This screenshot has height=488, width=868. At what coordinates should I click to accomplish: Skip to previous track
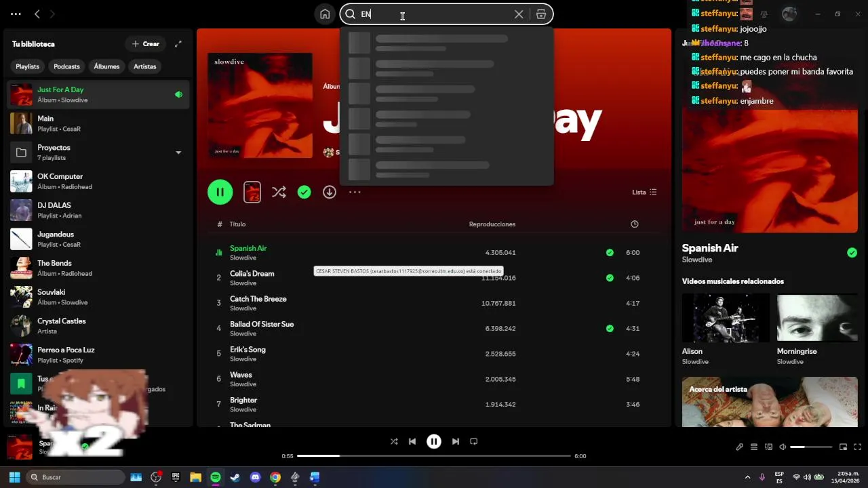tap(412, 441)
